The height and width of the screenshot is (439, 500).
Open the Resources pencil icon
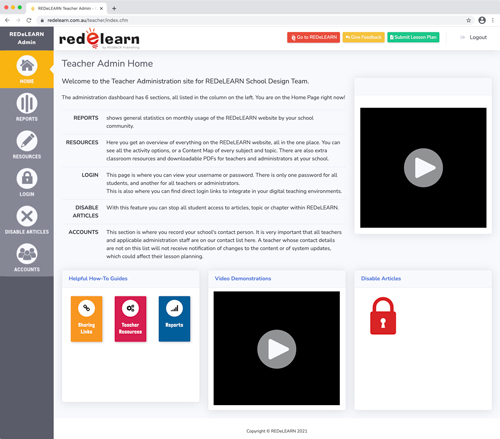(x=27, y=141)
